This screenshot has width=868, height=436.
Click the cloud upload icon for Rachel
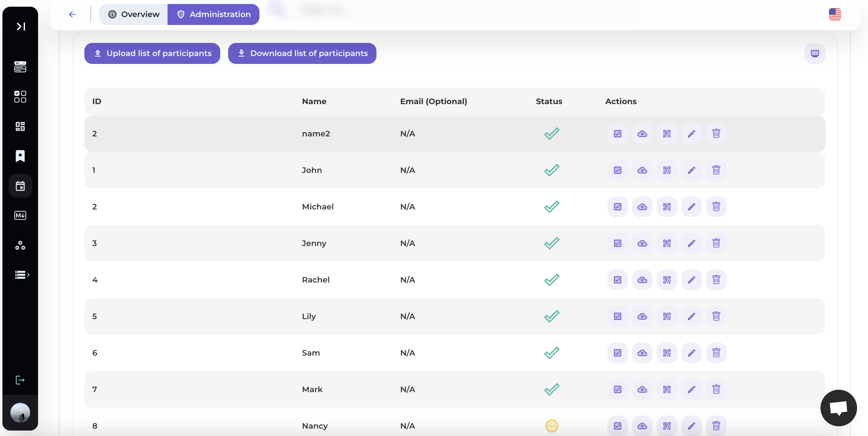pos(642,280)
